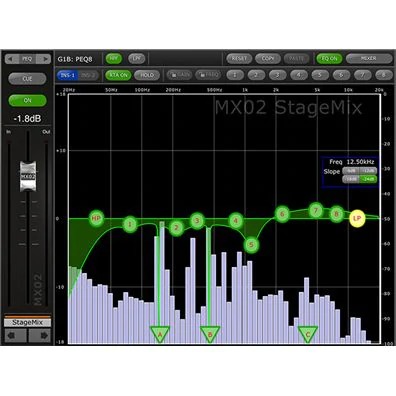Image resolution: width=396 pixels, height=396 pixels.
Task: Select EQ band node 2 on curve
Action: (176, 228)
